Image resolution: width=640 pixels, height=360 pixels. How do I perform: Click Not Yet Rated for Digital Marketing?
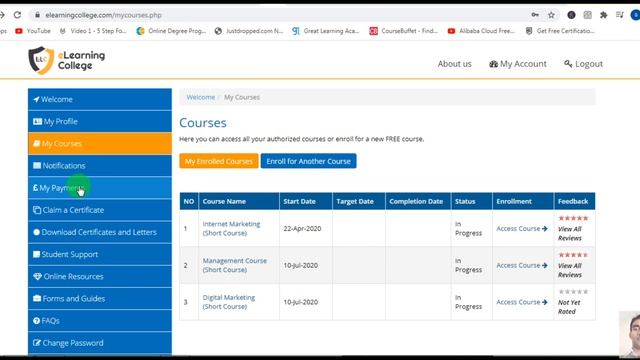(x=569, y=307)
